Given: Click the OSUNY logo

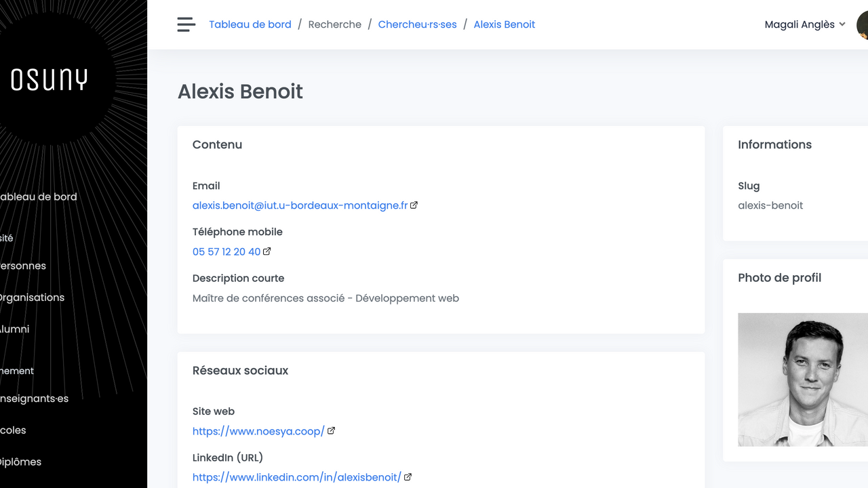Looking at the screenshot, I should point(50,80).
